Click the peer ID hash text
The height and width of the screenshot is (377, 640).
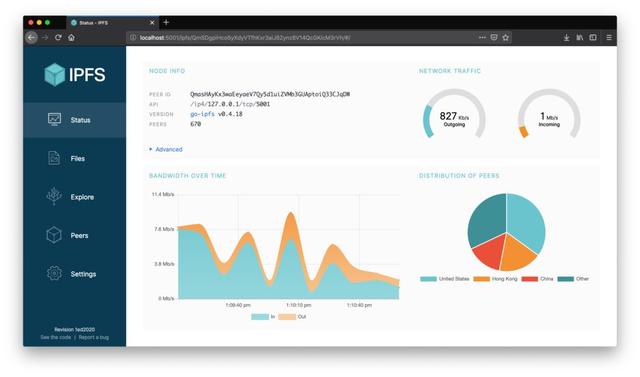[270, 94]
